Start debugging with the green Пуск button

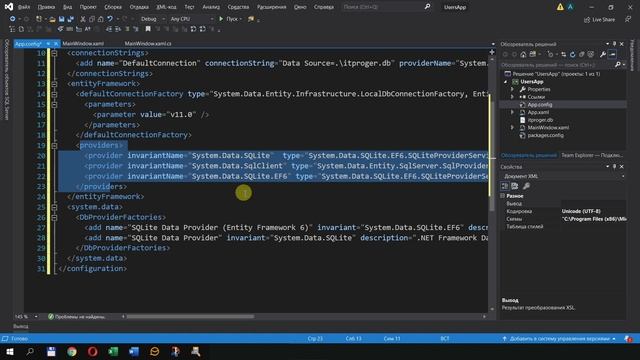click(x=231, y=19)
